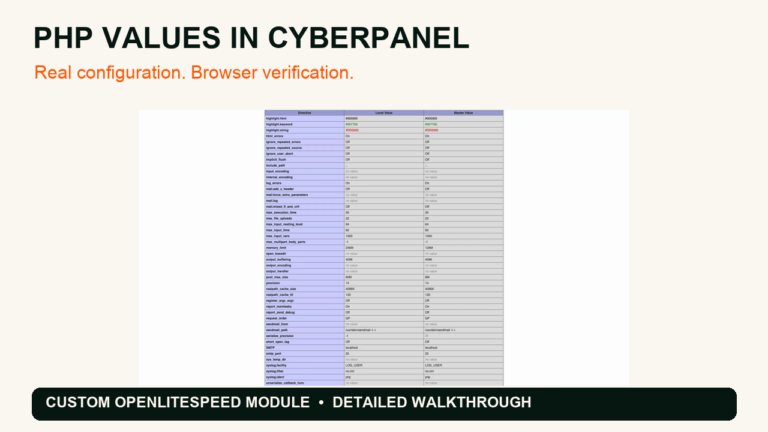Select the precision directive cell
768x432 pixels.
(305, 283)
